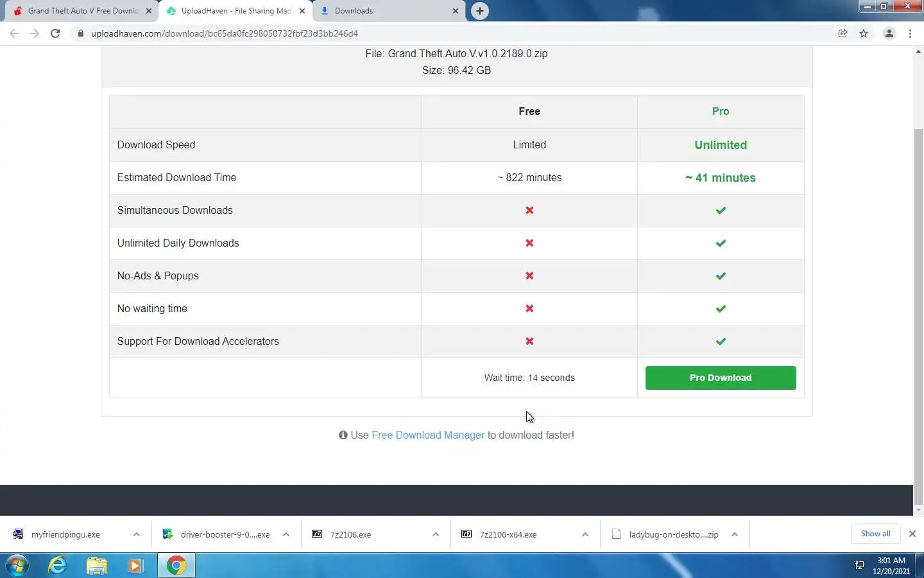
Task: Click red X in Download Accelerators row
Action: pos(529,341)
